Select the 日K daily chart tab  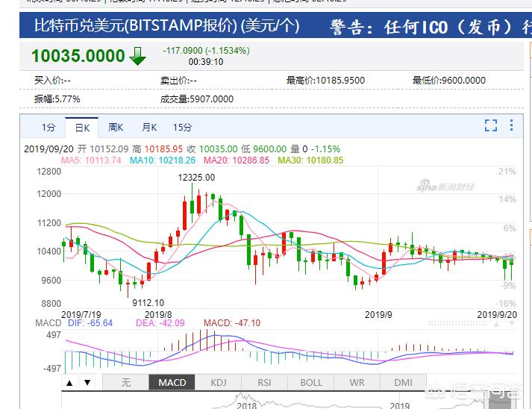(82, 127)
